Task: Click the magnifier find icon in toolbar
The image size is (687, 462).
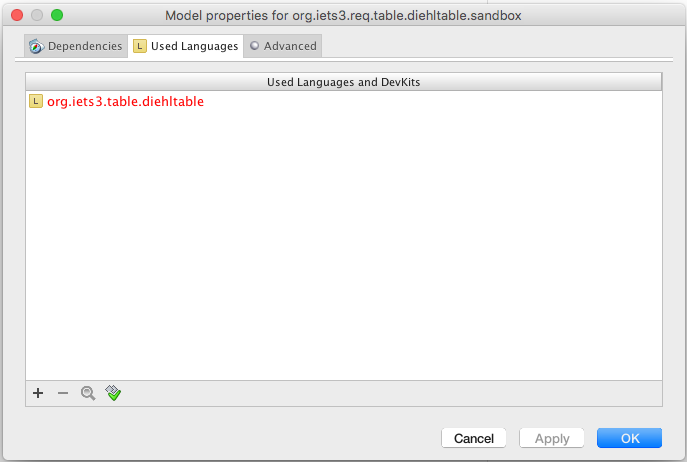Action: coord(88,394)
